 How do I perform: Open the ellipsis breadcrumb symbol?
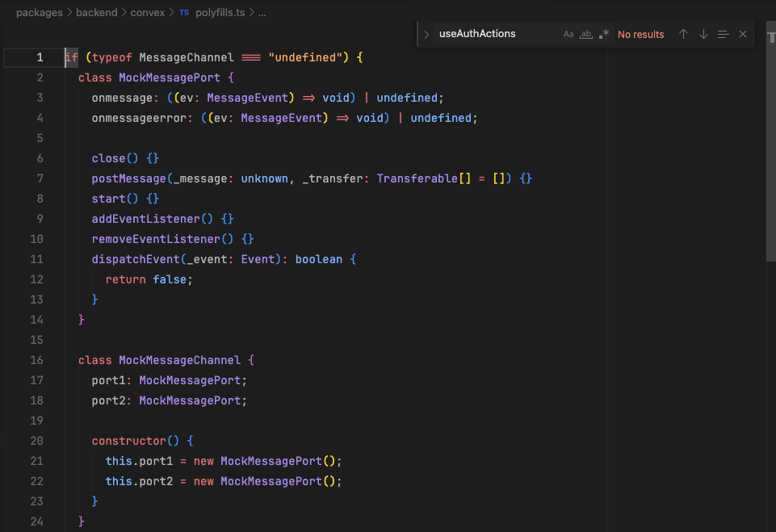[x=262, y=12]
